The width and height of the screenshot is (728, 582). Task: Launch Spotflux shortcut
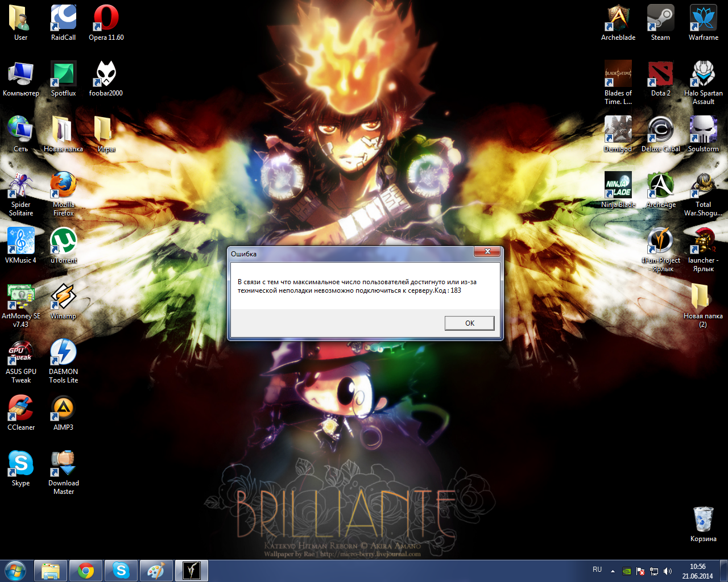click(x=63, y=79)
